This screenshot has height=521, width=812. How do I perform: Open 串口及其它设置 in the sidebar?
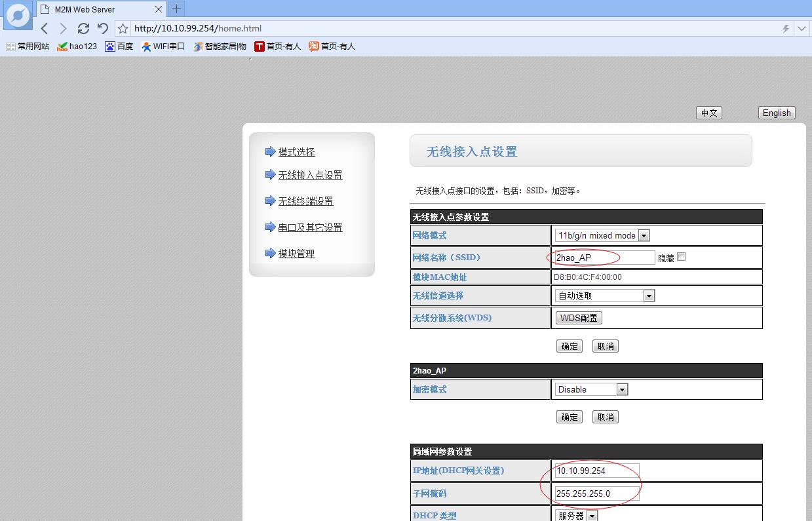(310, 227)
